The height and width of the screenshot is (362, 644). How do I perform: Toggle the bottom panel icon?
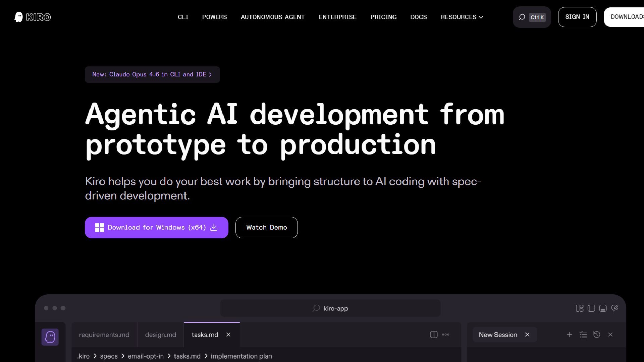603,308
